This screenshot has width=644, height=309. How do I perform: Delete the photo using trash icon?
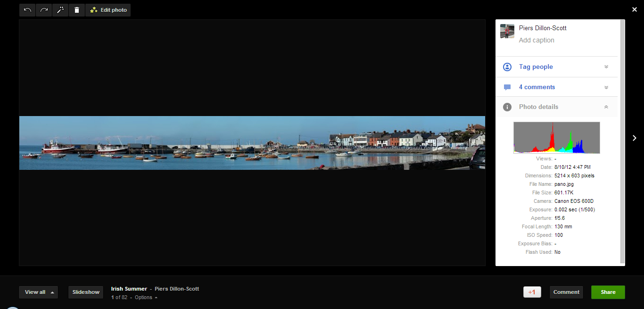(77, 10)
